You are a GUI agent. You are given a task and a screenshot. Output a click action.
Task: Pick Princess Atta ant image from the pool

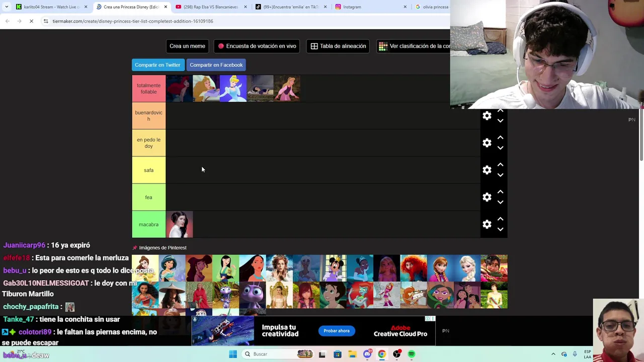tap(253, 295)
